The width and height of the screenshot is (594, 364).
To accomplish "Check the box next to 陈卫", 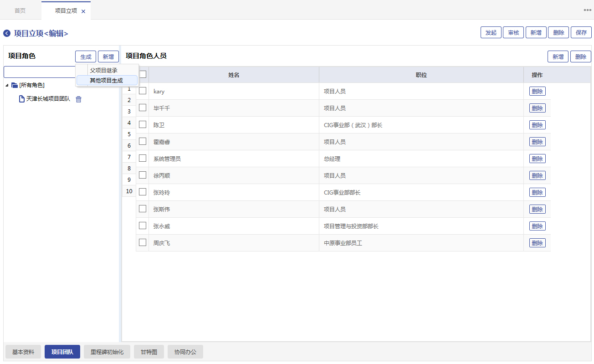I will [x=143, y=124].
